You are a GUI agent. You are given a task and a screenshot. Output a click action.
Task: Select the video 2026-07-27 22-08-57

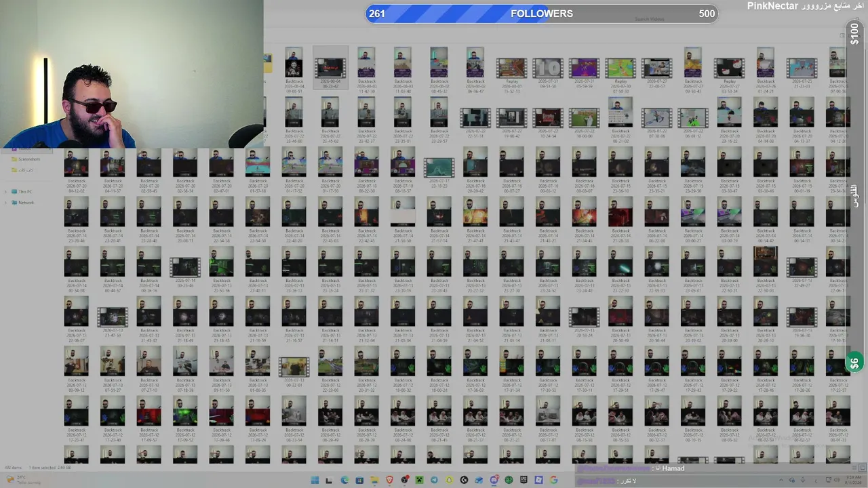[656, 72]
